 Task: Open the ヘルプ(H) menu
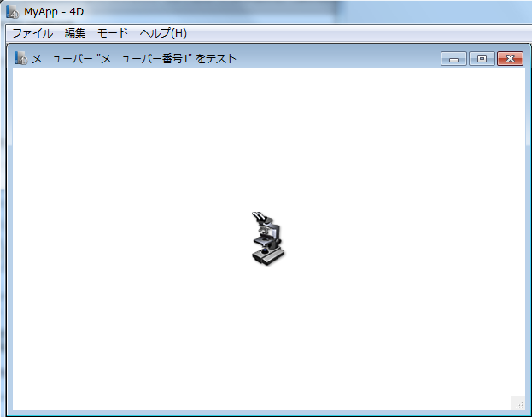(x=163, y=33)
